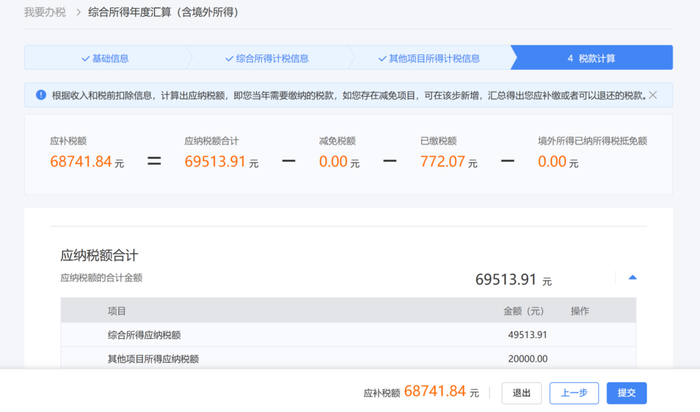Image resolution: width=700 pixels, height=412 pixels.
Task: Click 我要办税 breadcrumb link
Action: pos(45,12)
